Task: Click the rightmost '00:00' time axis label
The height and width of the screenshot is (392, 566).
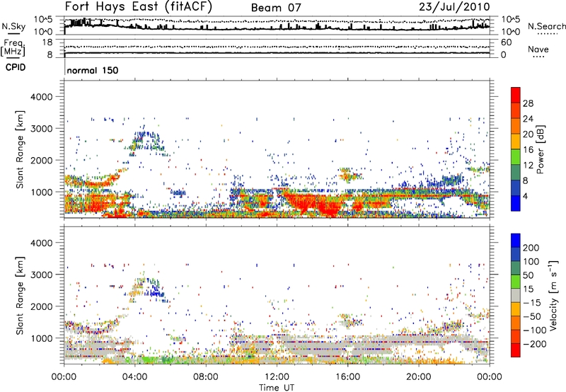Action: click(x=489, y=377)
